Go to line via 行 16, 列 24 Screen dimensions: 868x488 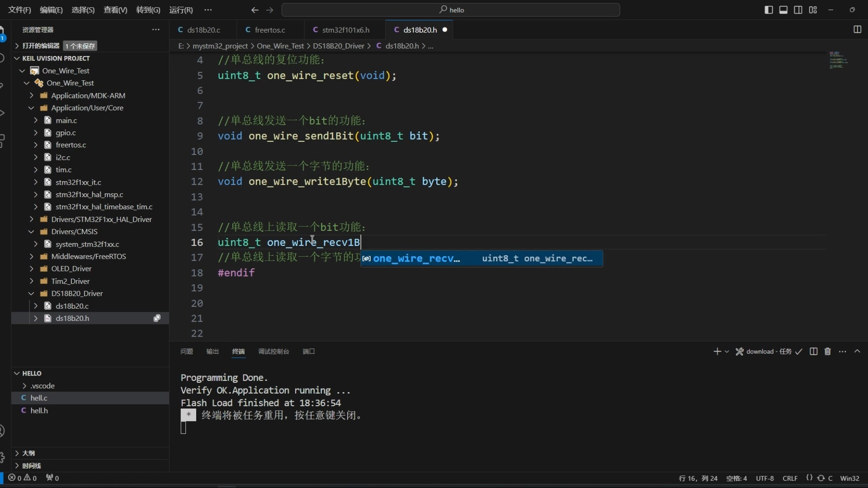(698, 478)
